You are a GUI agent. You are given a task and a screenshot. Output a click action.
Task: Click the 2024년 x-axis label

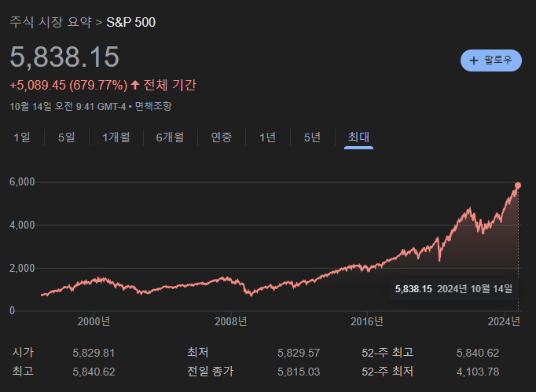[x=504, y=321]
